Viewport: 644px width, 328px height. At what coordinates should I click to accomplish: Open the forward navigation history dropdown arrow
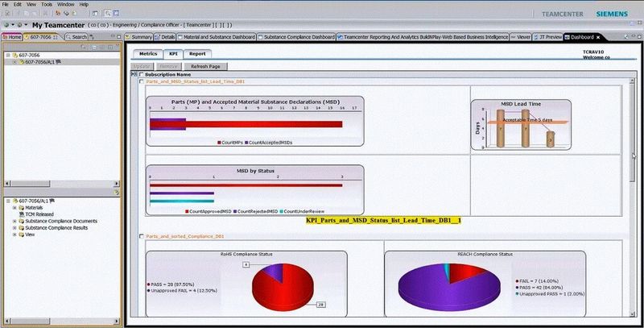[x=27, y=25]
